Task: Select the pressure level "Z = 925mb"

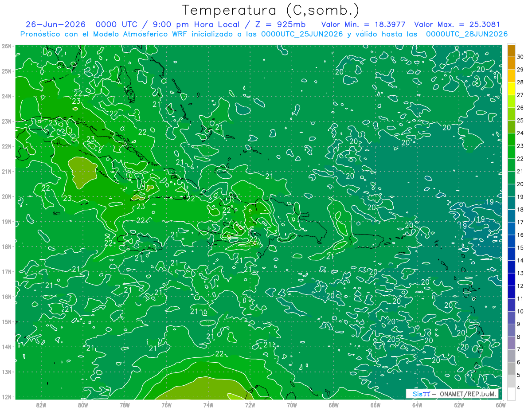Action: click(279, 24)
